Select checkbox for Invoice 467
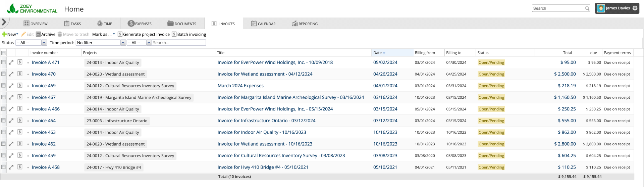This screenshot has height=187, width=644. click(x=3, y=97)
